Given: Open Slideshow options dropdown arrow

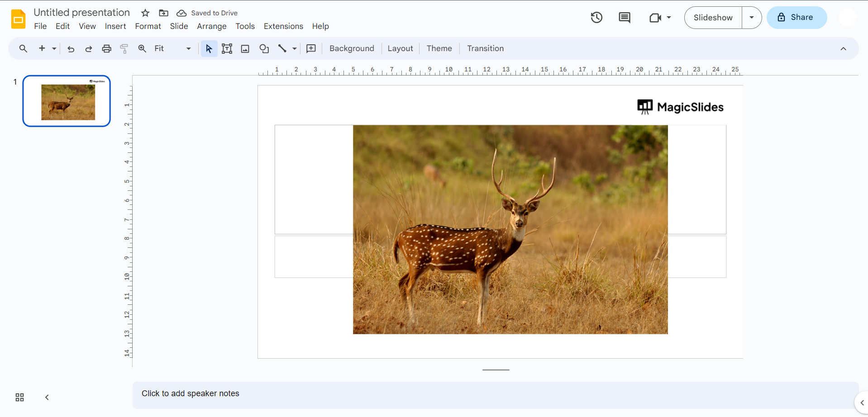Looking at the screenshot, I should click(x=751, y=18).
